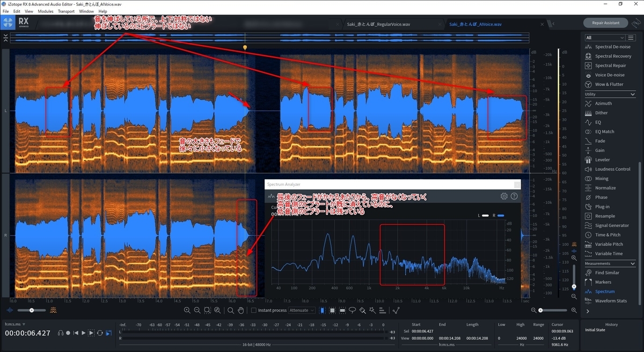Open the File menu
This screenshot has height=352, width=644.
click(x=5, y=11)
